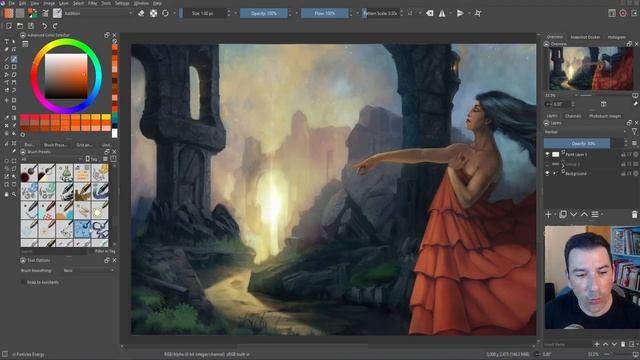Image resolution: width=640 pixels, height=360 pixels.
Task: Undo the last action
Action: [44, 26]
